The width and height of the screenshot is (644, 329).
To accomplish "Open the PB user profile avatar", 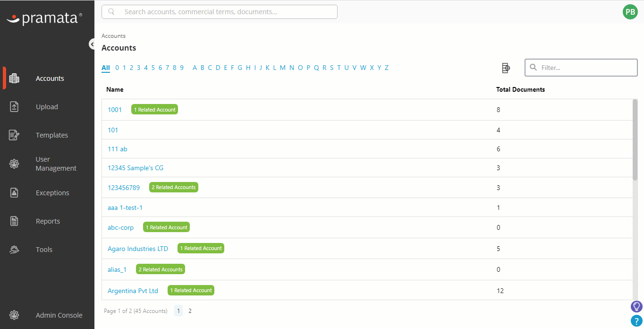I will [630, 12].
